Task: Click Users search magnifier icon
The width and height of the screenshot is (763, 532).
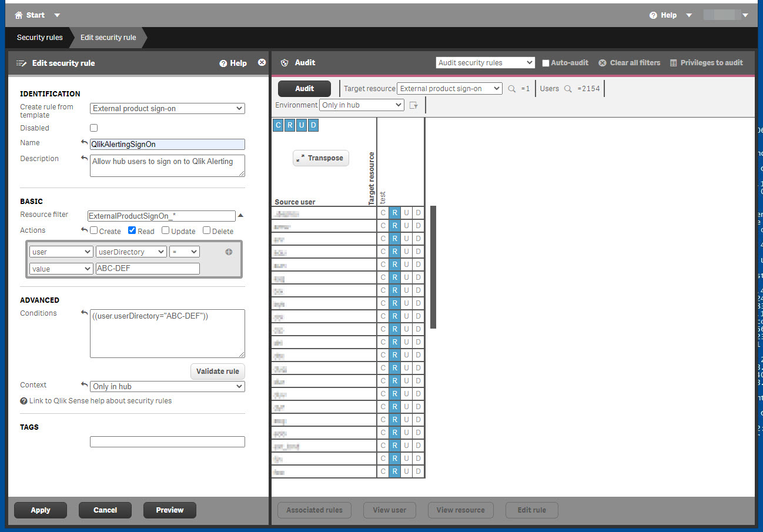Action: [568, 89]
